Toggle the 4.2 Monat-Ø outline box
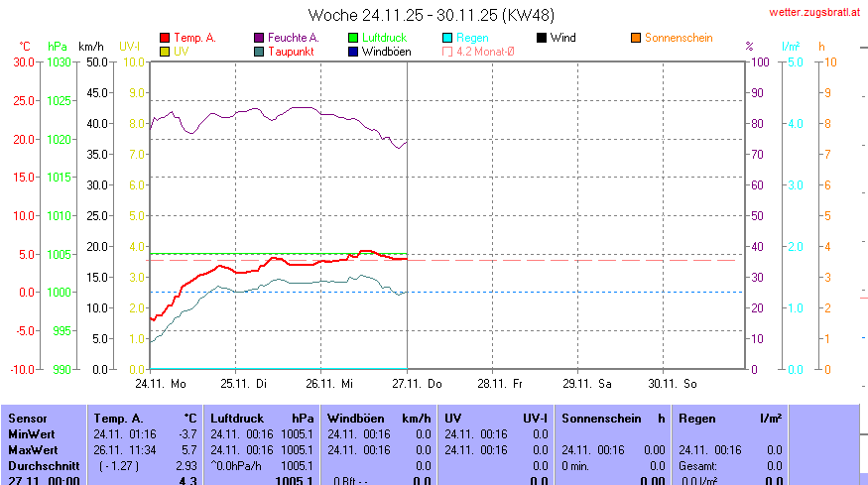Viewport: 868px width, 485px height. 447,51
